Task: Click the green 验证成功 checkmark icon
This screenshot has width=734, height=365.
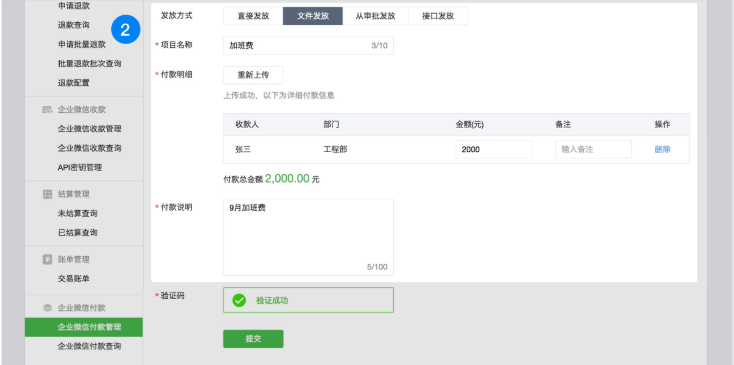Action: pyautogui.click(x=239, y=300)
